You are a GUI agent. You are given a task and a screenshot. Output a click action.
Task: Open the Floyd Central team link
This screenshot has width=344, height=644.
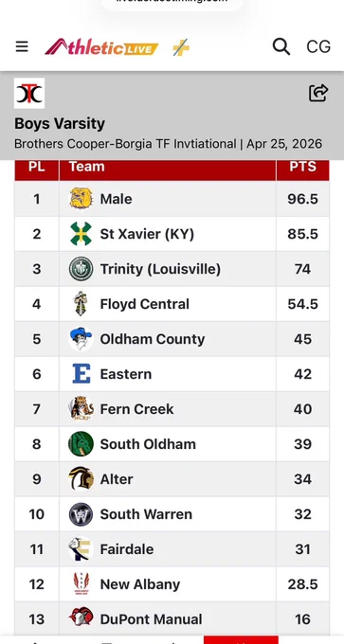145,304
